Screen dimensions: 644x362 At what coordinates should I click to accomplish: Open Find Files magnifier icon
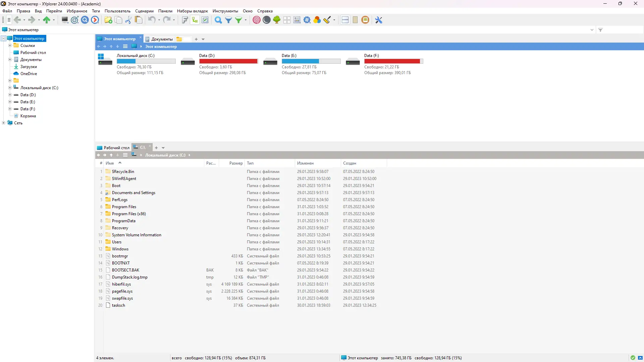(218, 20)
